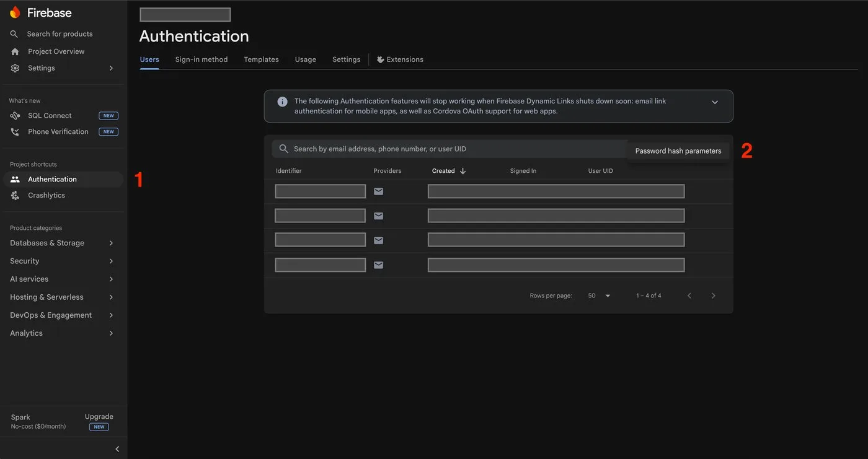Click Password hash parameters menu item
868x459 pixels.
[678, 151]
